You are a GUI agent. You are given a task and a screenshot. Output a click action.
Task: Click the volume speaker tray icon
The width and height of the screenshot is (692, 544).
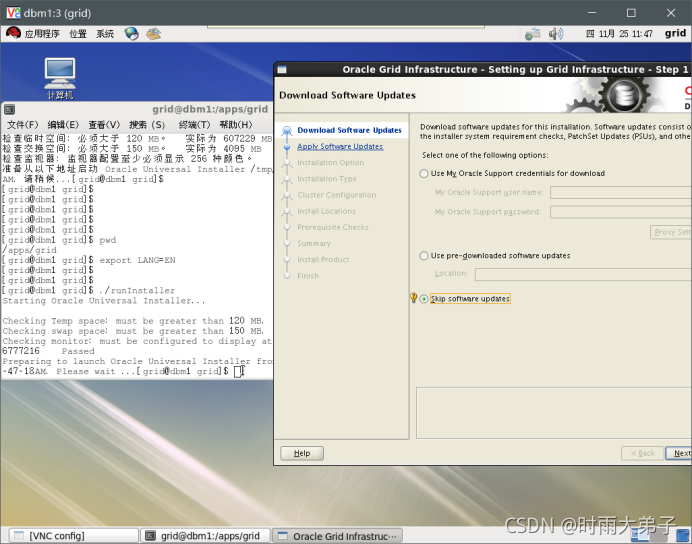(556, 34)
